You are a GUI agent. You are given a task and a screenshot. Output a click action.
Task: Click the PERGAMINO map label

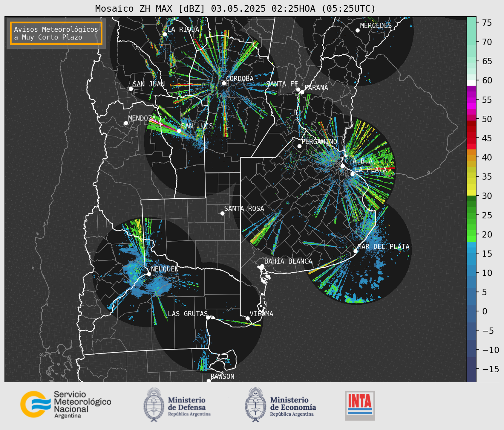pyautogui.click(x=319, y=141)
